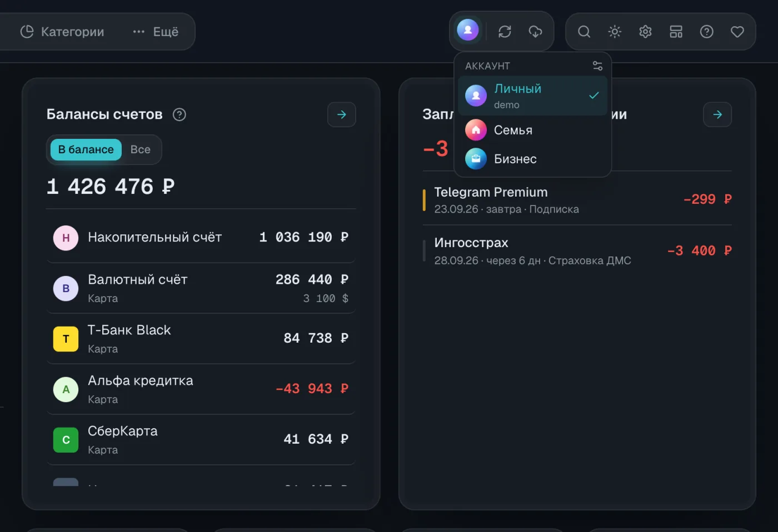Open the account avatar switcher
778x532 pixels.
468,30
